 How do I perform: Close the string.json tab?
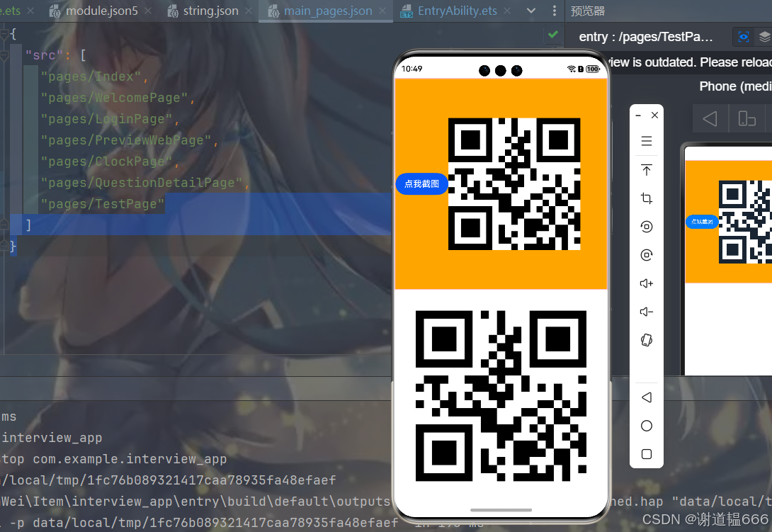(x=248, y=11)
